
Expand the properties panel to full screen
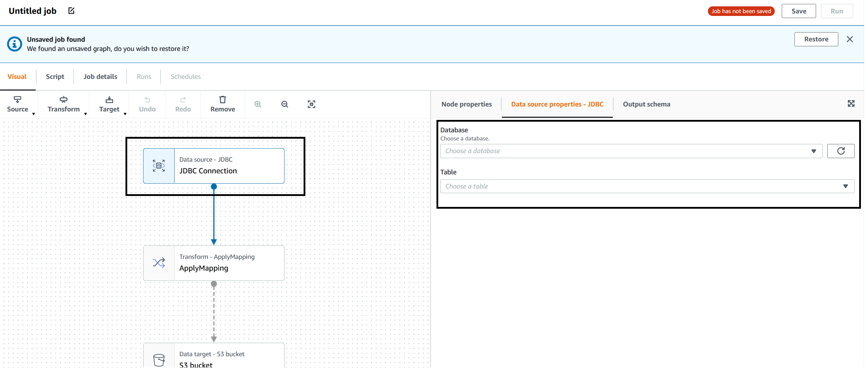click(x=851, y=104)
